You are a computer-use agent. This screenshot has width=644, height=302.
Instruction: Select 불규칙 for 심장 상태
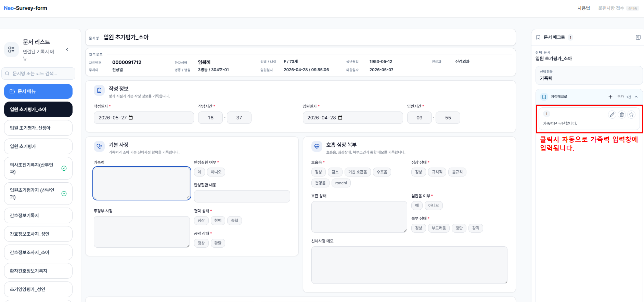coord(458,172)
